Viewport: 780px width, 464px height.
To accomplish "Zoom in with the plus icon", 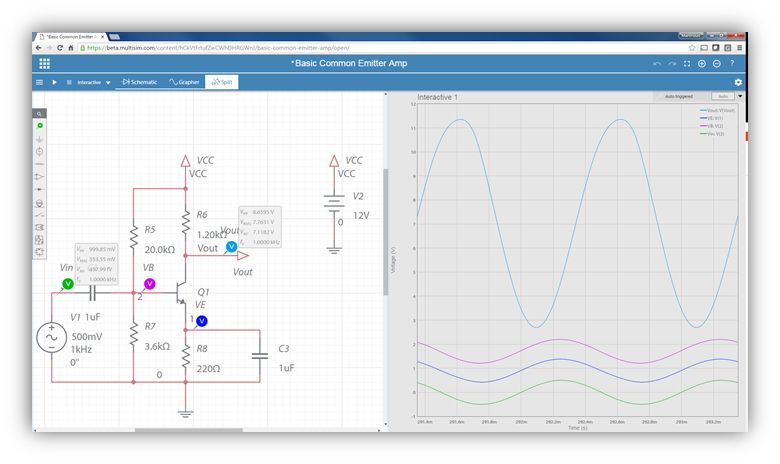I will pos(702,64).
